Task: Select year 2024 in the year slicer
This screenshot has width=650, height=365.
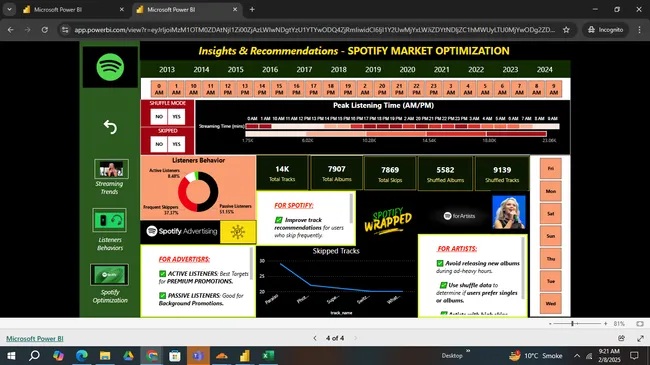Action: point(545,70)
